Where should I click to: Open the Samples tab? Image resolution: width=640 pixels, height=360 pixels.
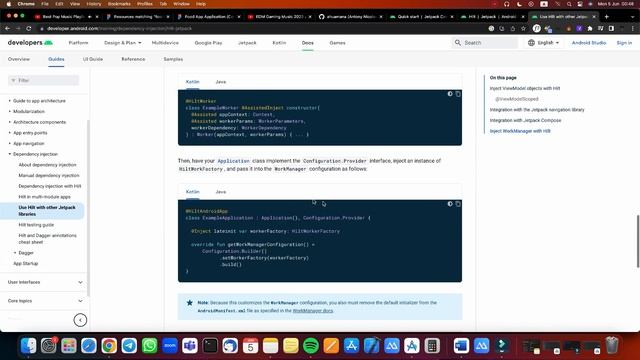pyautogui.click(x=173, y=59)
